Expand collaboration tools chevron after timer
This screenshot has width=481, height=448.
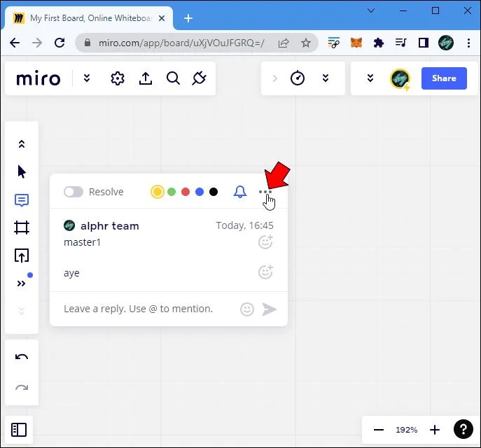pos(326,78)
